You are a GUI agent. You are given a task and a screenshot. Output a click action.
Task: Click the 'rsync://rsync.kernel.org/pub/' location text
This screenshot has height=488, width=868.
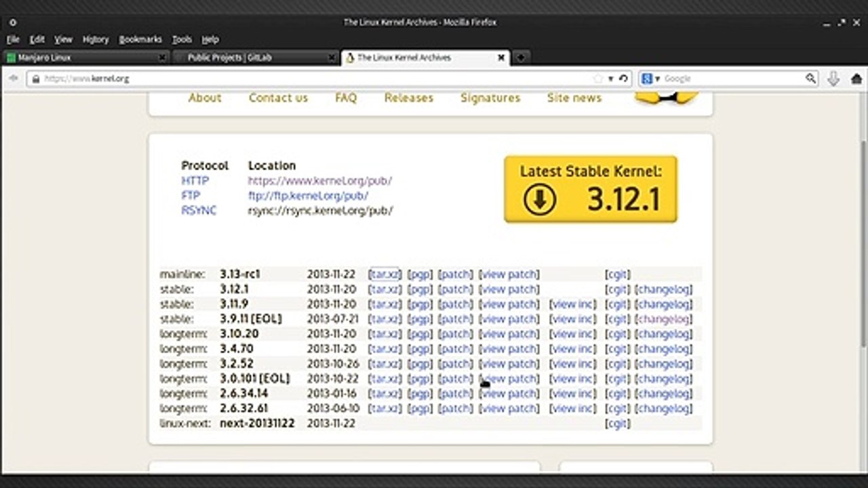point(320,211)
